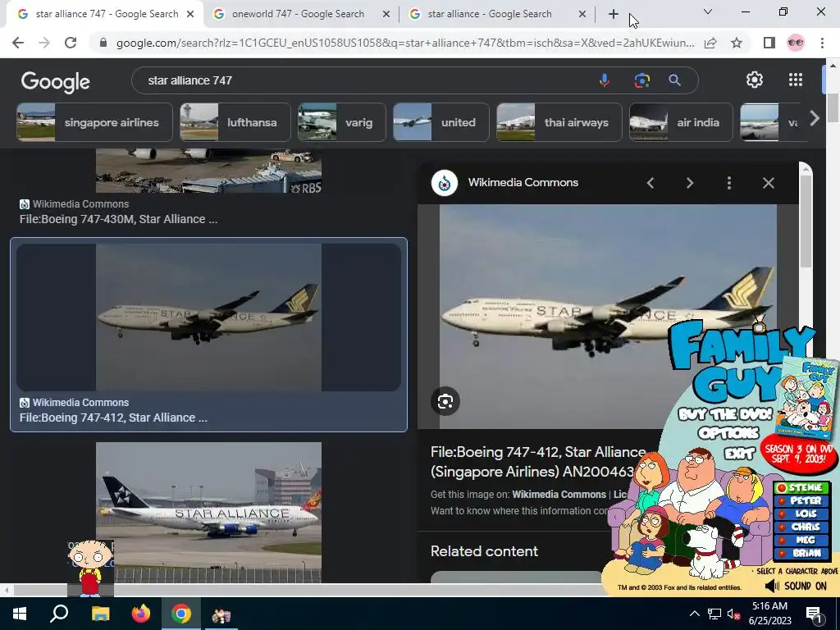840x630 pixels.
Task: Open the Chrome side panel icon
Action: 769,43
